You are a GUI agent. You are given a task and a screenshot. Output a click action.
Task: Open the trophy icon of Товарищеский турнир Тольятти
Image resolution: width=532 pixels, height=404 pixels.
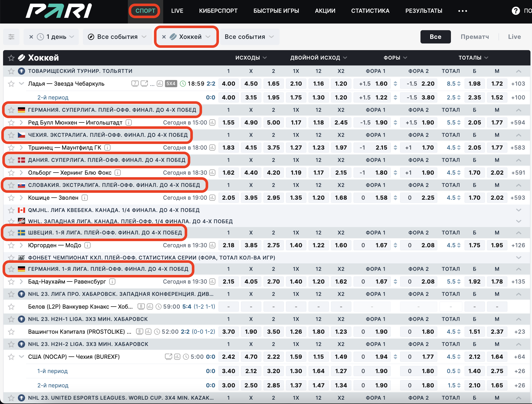[x=21, y=71]
